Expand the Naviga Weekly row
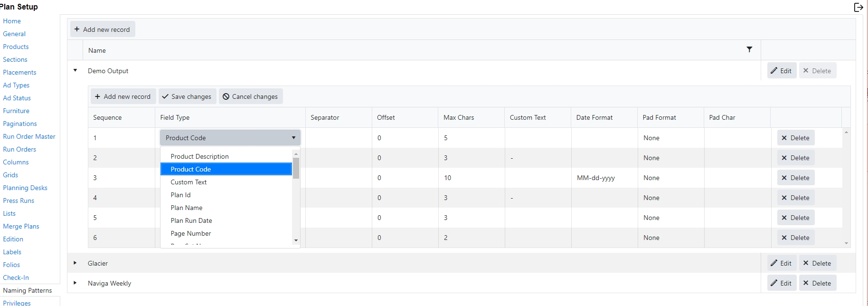Viewport: 868px width, 306px height. tap(75, 283)
